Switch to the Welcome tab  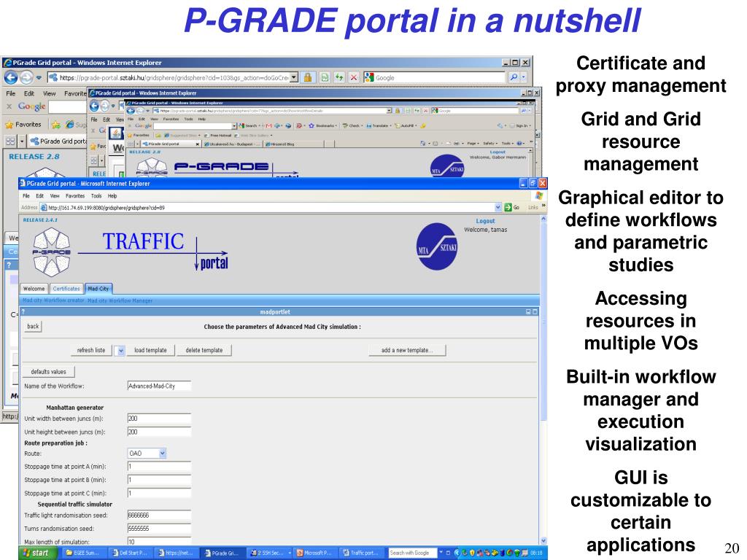(x=34, y=289)
